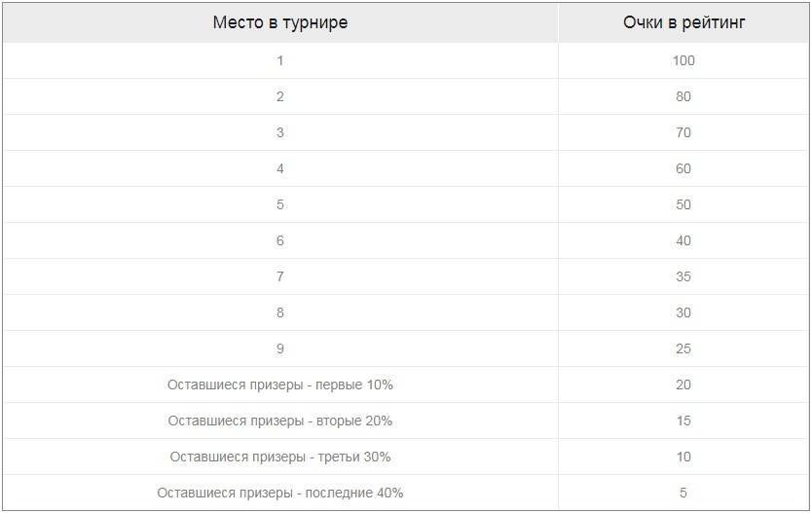Image resolution: width=812 pixels, height=513 pixels.
Task: Select "Оставшиеся призеры - вторые 20%" row label
Action: (x=279, y=421)
